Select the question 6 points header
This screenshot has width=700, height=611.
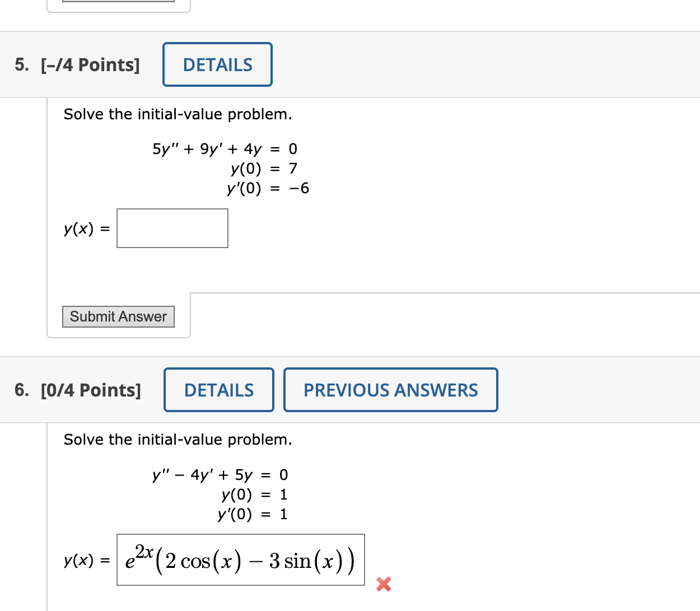pos(78,390)
